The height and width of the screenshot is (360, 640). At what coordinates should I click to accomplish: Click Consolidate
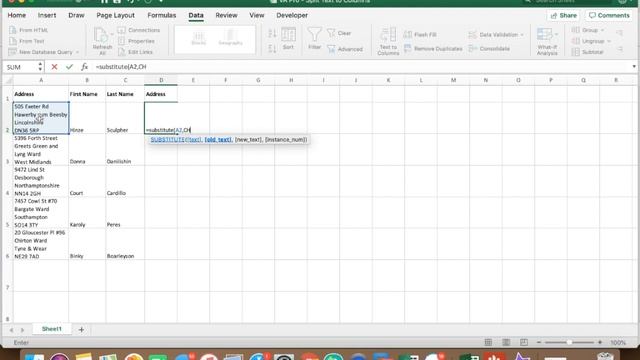(x=489, y=49)
